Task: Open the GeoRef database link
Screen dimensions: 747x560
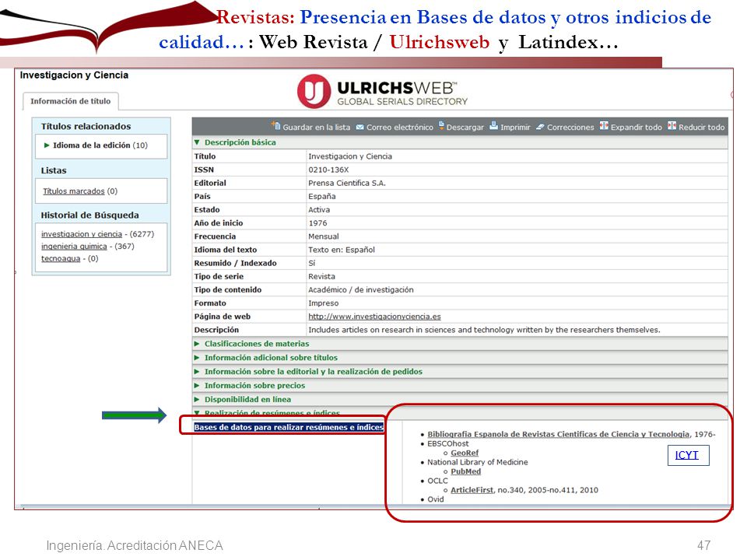Action: pyautogui.click(x=465, y=453)
